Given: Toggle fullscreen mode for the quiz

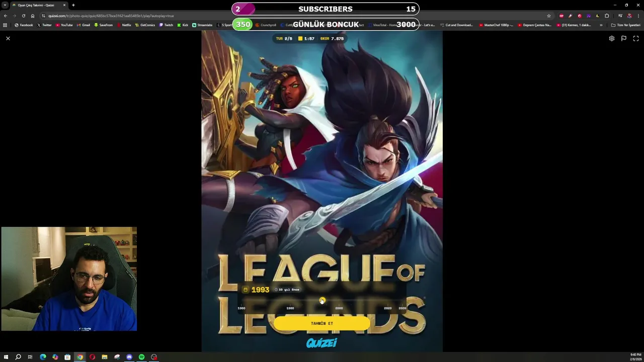Looking at the screenshot, I should tap(636, 38).
